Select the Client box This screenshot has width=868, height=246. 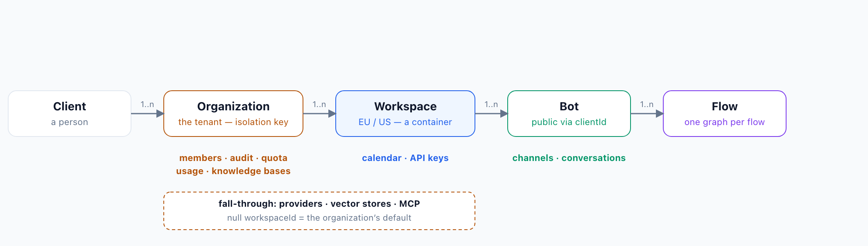point(70,114)
